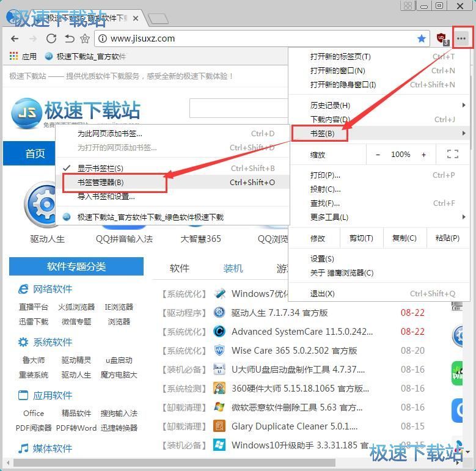Click the Wise Care 365 shield icon

tap(219, 351)
